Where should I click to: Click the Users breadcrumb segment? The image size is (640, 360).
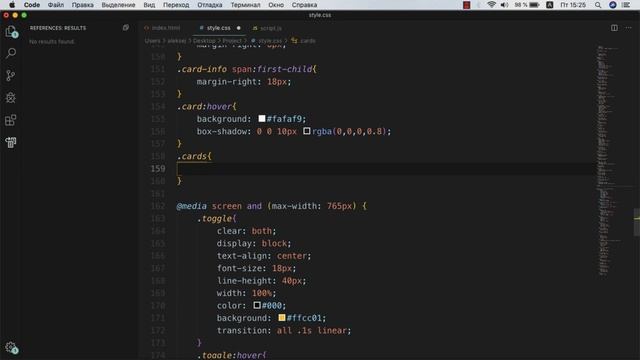152,41
